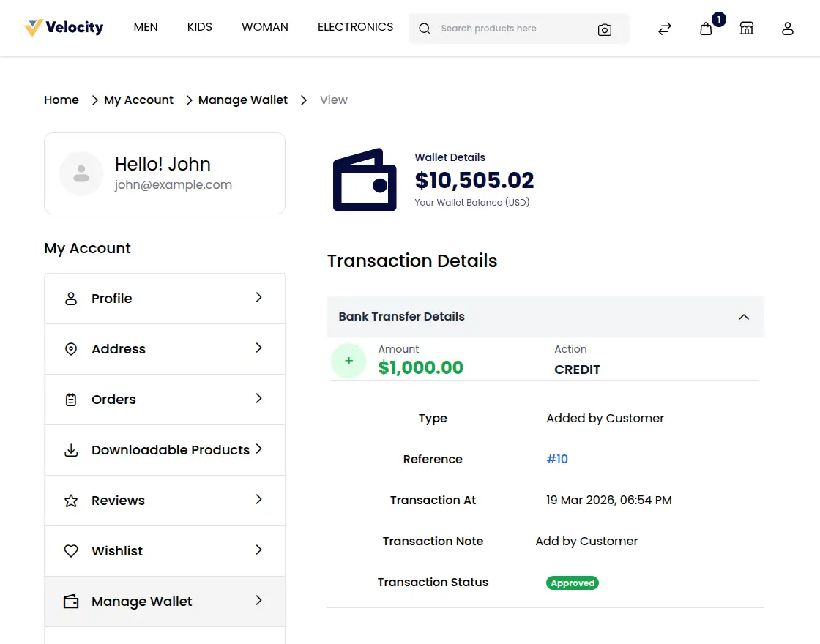Go to My Account via the breadcrumb
Screen dimensions: 820x644
pyautogui.click(x=138, y=100)
